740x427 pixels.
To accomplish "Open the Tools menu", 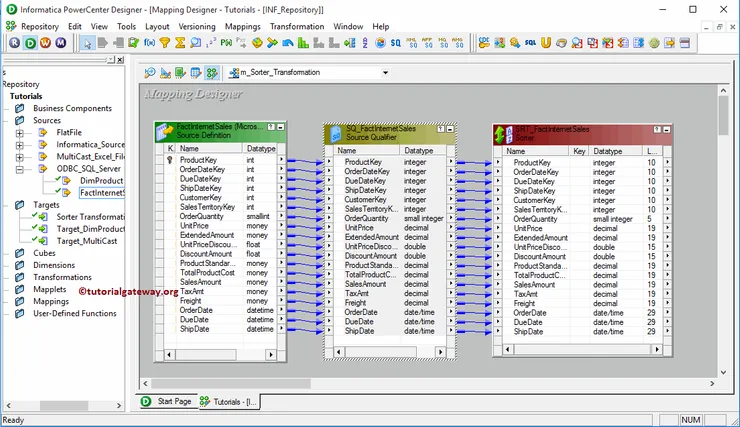I will click(x=126, y=26).
